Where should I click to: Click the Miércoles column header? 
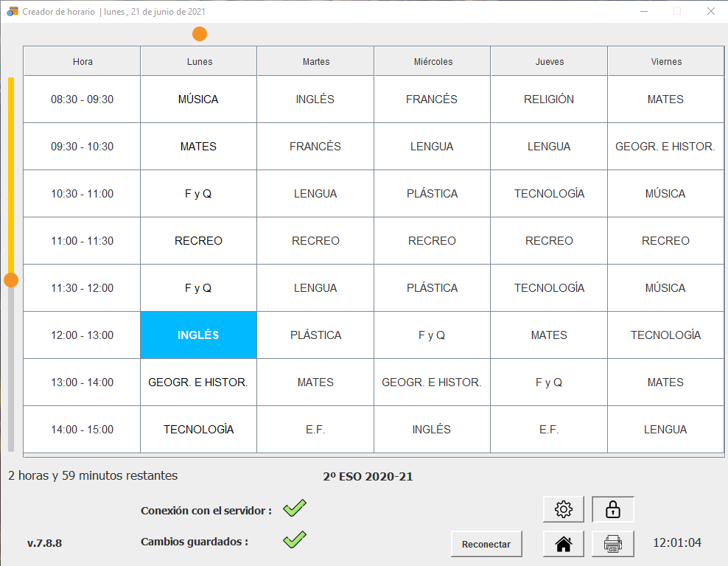[x=433, y=61]
